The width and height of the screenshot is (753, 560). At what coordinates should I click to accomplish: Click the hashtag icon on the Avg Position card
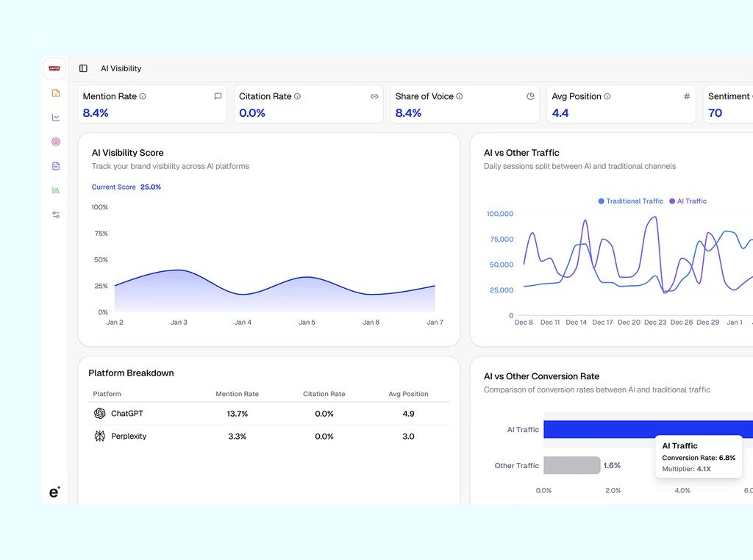[686, 96]
